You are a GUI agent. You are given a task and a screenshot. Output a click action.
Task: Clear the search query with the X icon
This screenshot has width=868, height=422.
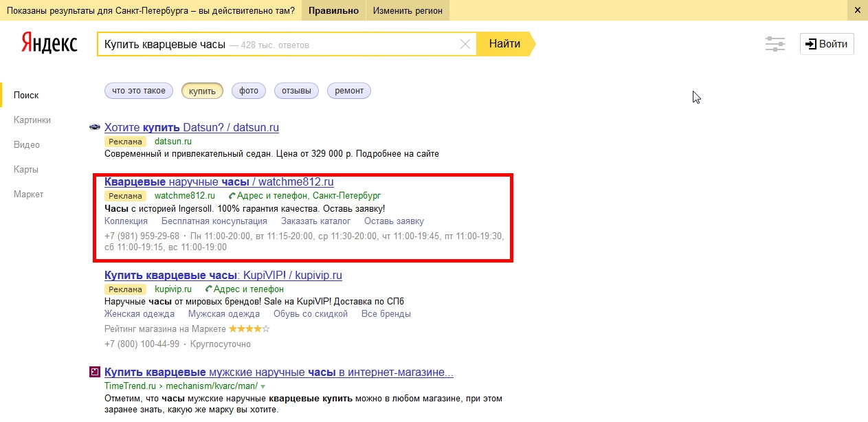465,44
